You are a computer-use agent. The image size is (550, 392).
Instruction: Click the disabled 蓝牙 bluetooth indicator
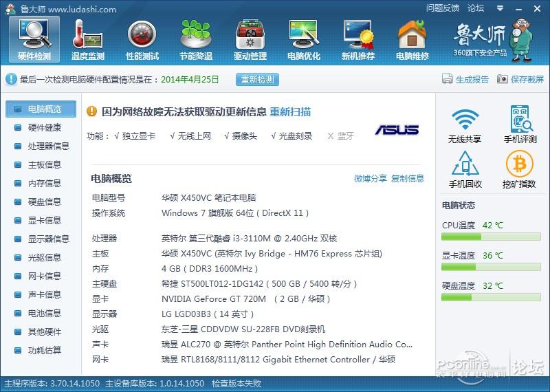tap(340, 135)
